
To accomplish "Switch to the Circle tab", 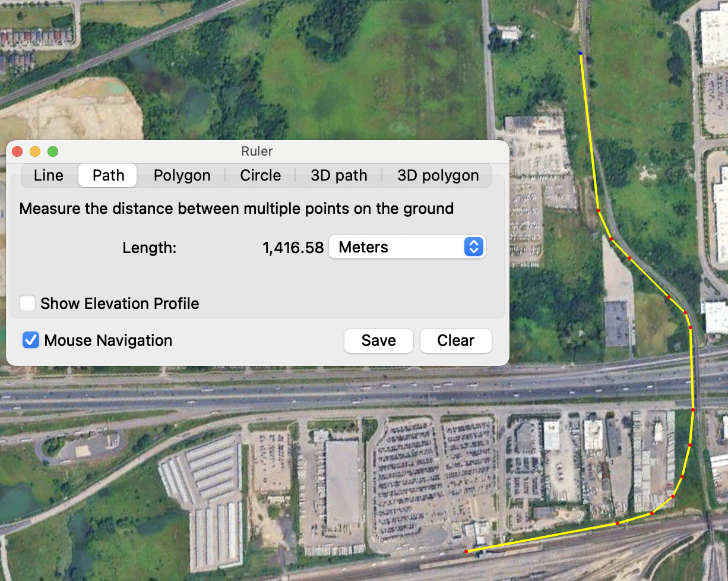I will click(x=260, y=175).
